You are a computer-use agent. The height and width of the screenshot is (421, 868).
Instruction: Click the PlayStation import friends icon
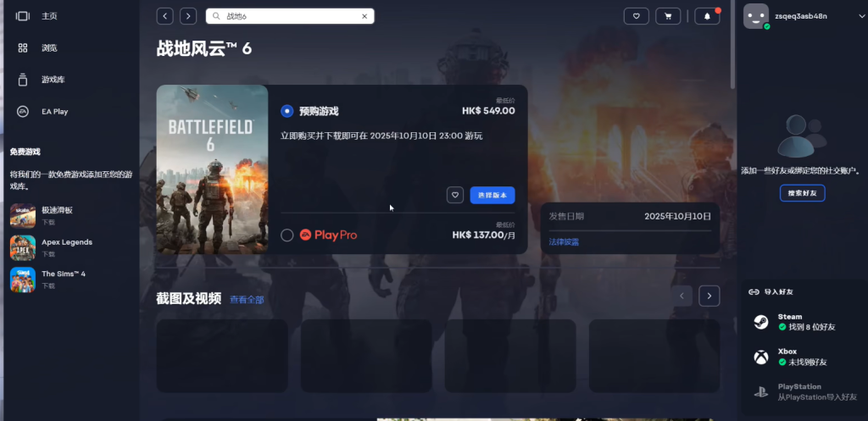pyautogui.click(x=762, y=391)
